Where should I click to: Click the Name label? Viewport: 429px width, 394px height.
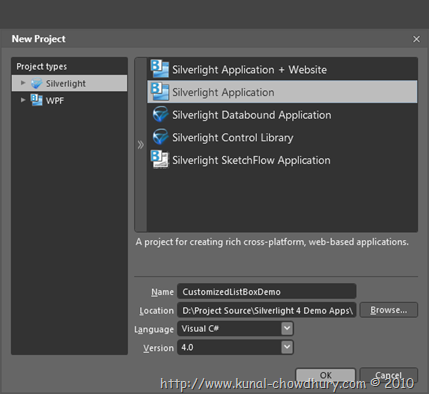coord(162,292)
